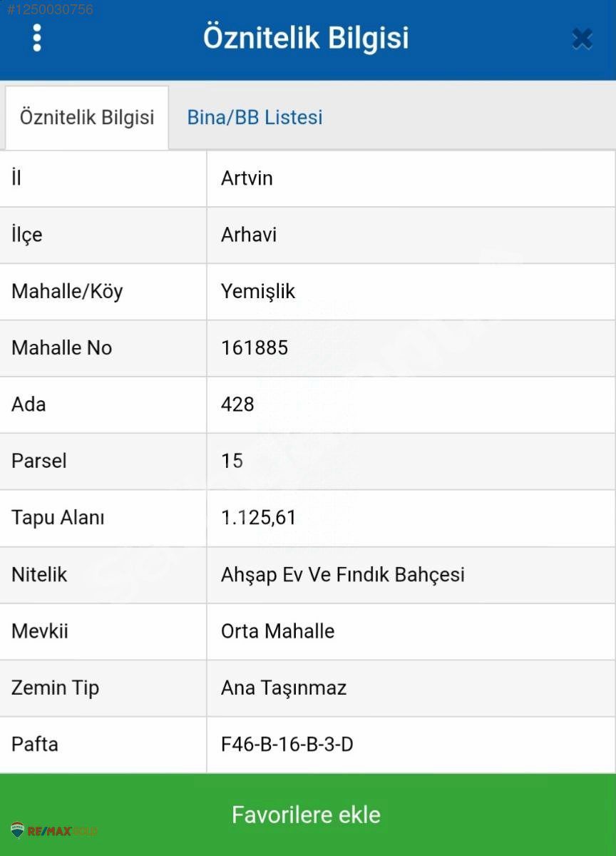Viewport: 616px width, 856px height.
Task: Click the Öznitelik Bilgisi header title
Action: pyautogui.click(x=306, y=37)
